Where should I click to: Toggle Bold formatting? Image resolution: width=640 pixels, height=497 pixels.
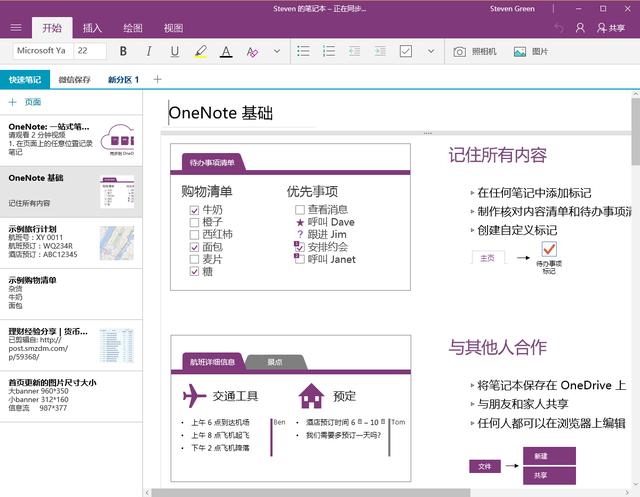[x=123, y=51]
